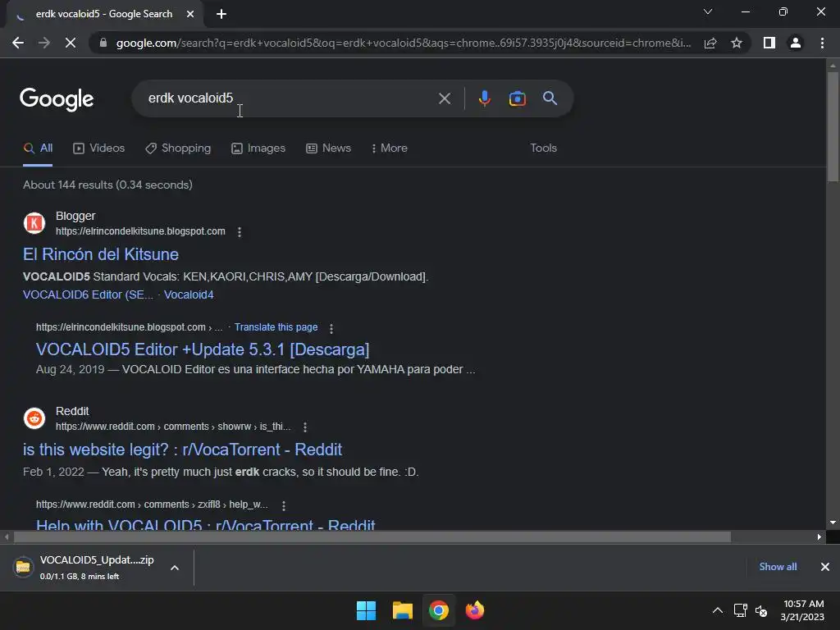
Task: Switch to the Shopping tab
Action: coord(178,148)
